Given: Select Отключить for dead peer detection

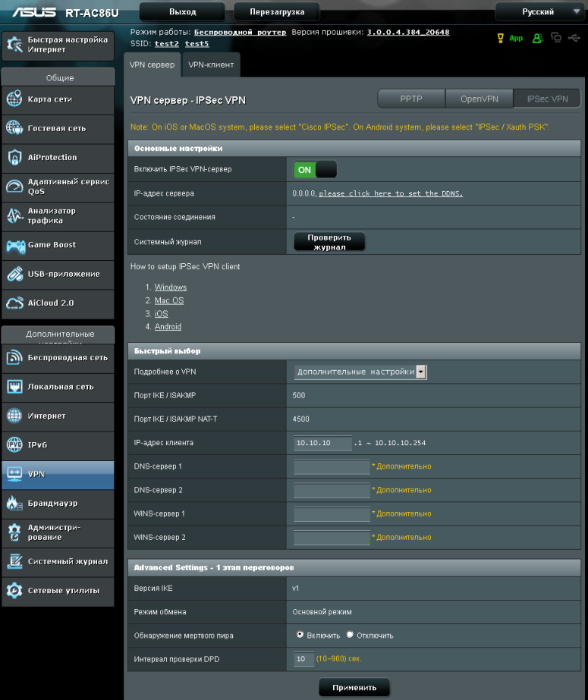Looking at the screenshot, I should tap(350, 634).
